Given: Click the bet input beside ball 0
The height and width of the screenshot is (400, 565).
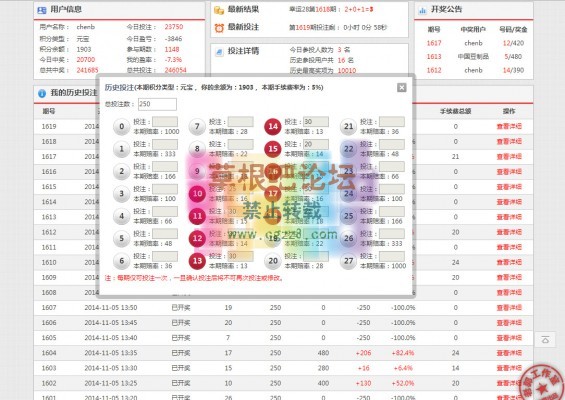Looking at the screenshot, I should (165, 122).
